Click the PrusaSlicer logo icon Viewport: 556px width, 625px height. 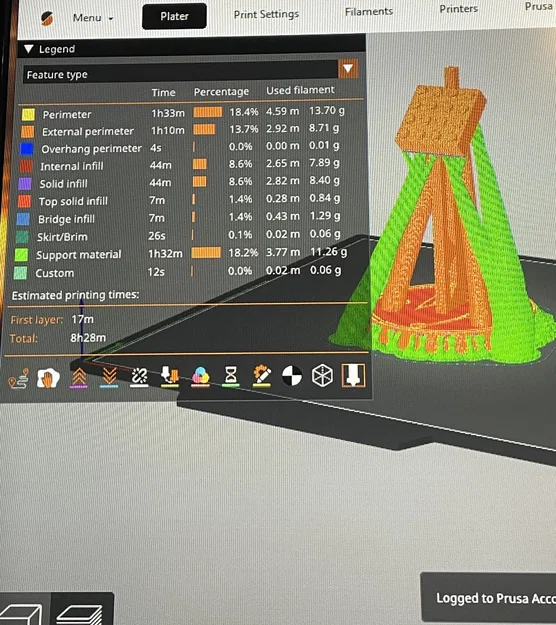click(x=47, y=18)
